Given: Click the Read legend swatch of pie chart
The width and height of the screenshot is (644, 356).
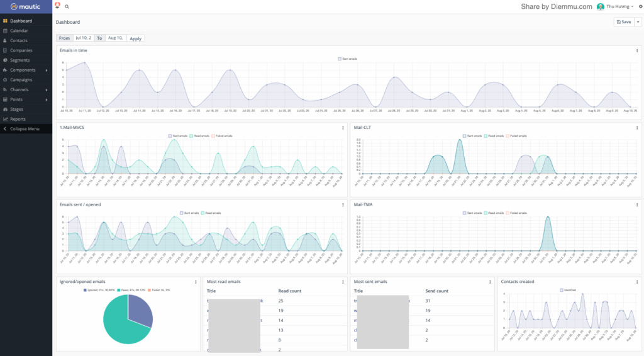Looking at the screenshot, I should (x=119, y=291).
